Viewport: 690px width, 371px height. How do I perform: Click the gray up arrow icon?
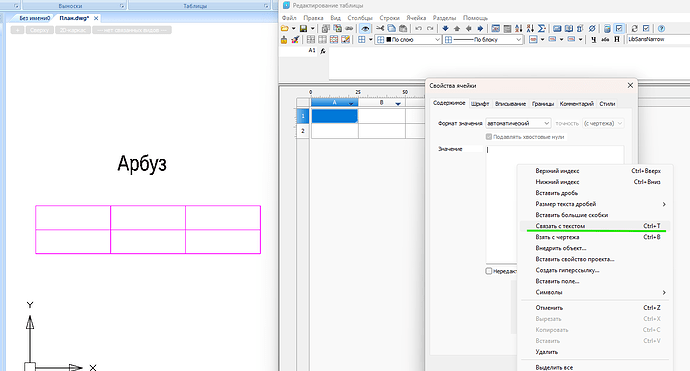457,29
